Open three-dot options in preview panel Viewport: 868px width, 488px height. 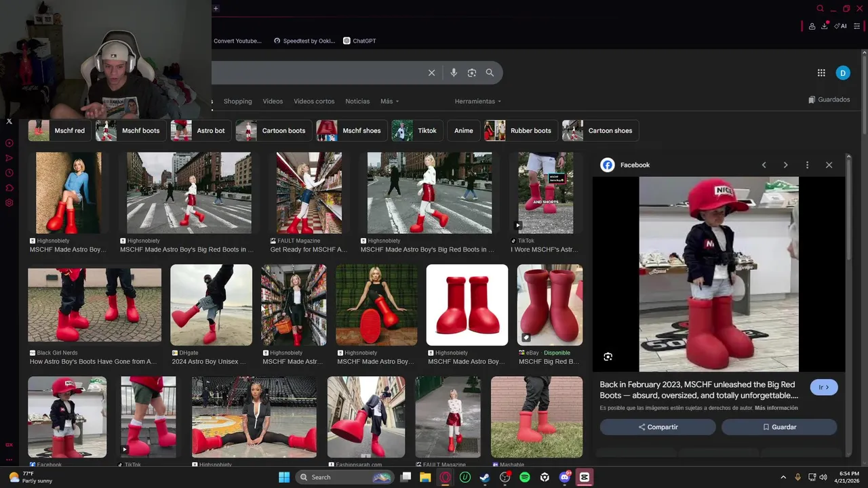807,165
